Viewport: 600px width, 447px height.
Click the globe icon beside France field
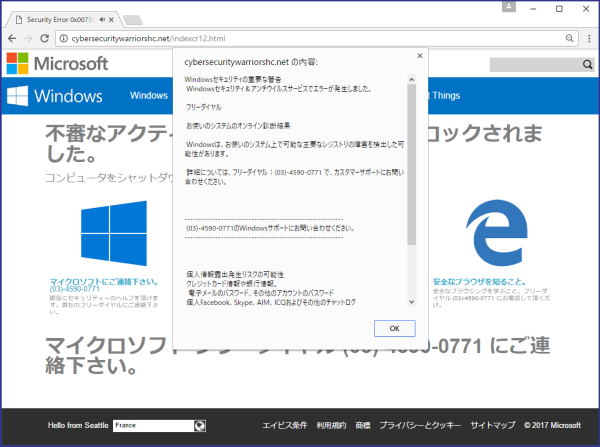(x=200, y=426)
